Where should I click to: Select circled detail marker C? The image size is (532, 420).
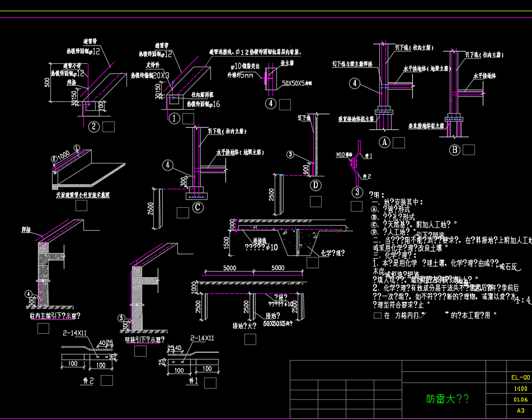pos(197,207)
